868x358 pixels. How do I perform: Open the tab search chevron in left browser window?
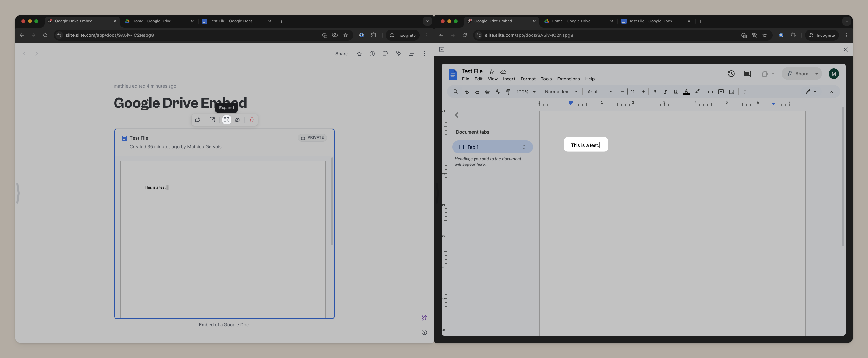(x=427, y=21)
